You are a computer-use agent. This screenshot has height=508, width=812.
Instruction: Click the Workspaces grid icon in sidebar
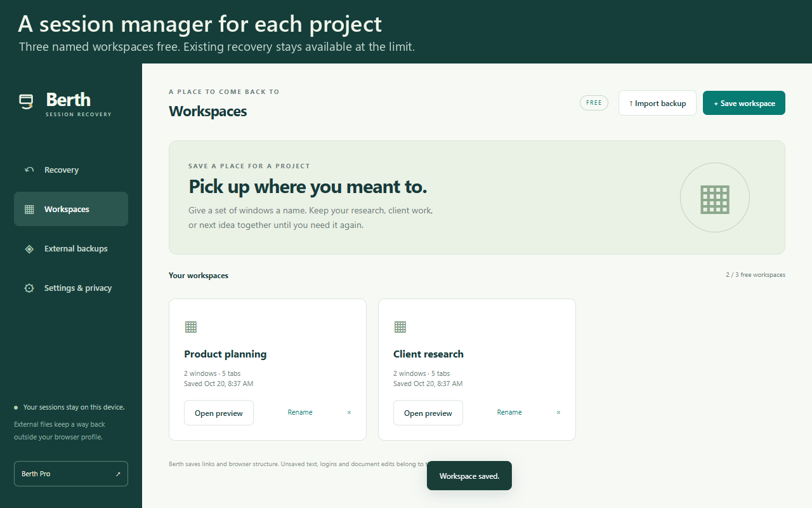pyautogui.click(x=29, y=210)
